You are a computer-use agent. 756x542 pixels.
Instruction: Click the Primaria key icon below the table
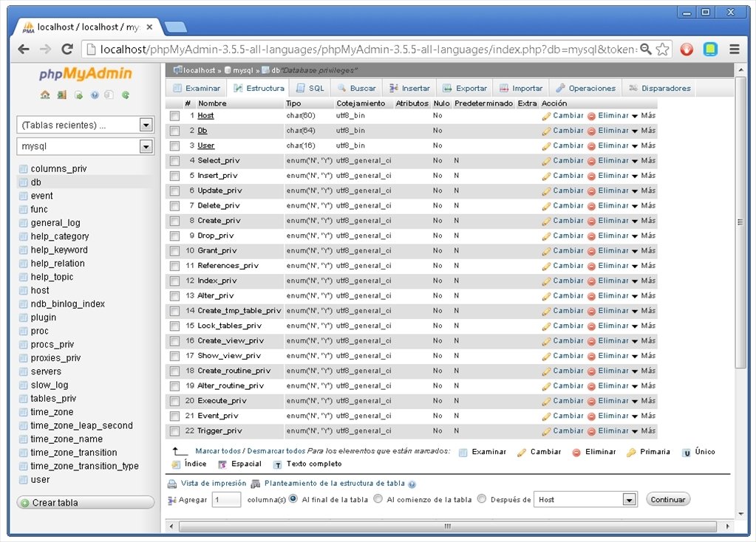631,453
